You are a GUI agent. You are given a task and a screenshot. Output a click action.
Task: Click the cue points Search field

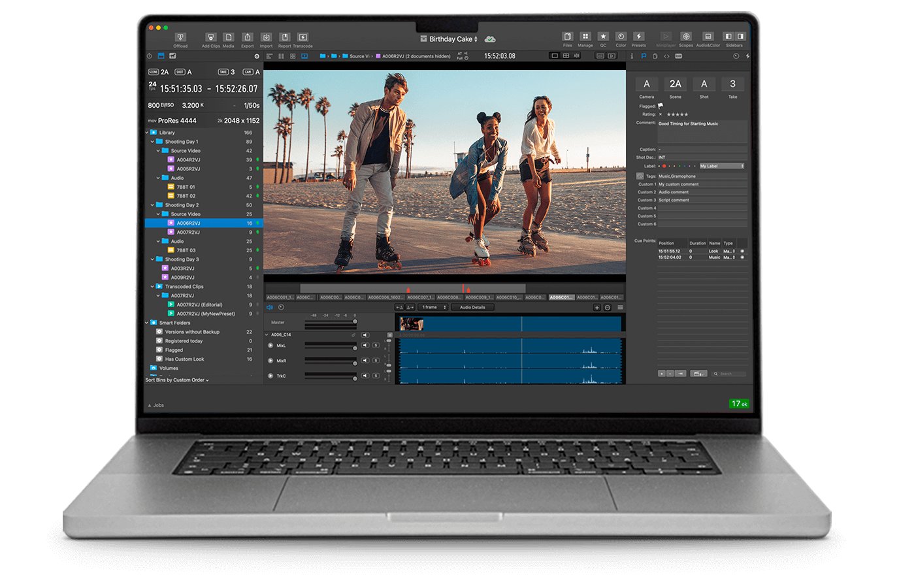coord(729,374)
